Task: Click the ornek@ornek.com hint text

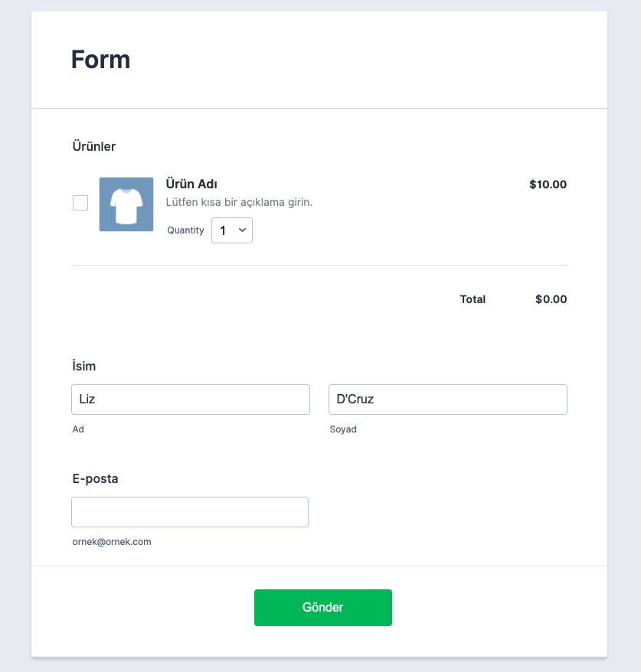Action: pos(112,542)
